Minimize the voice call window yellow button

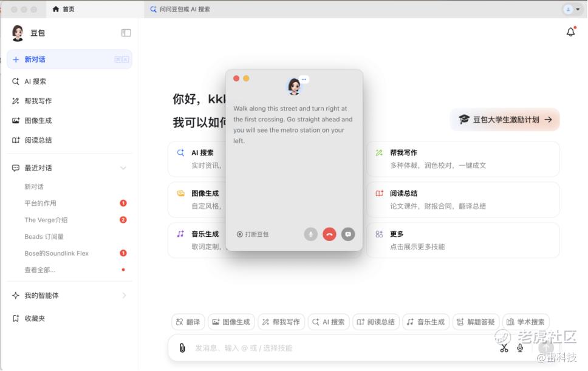(x=246, y=78)
